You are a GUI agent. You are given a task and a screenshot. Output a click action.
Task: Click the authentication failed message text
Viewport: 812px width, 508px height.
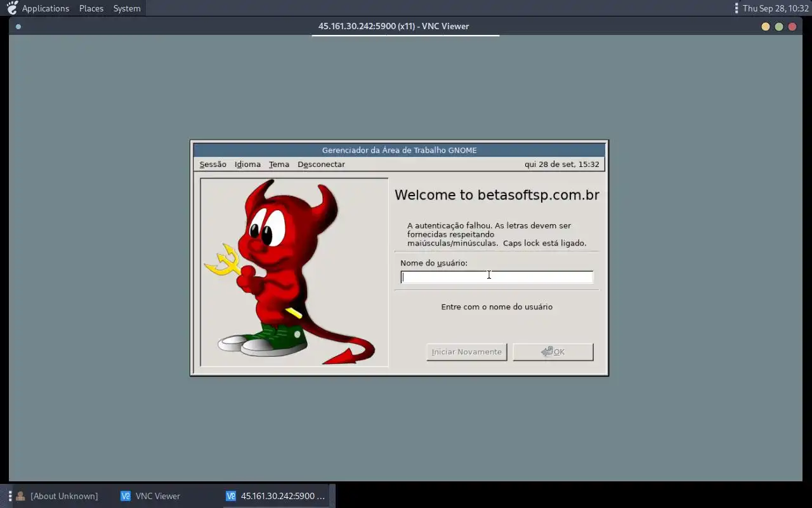(x=497, y=234)
